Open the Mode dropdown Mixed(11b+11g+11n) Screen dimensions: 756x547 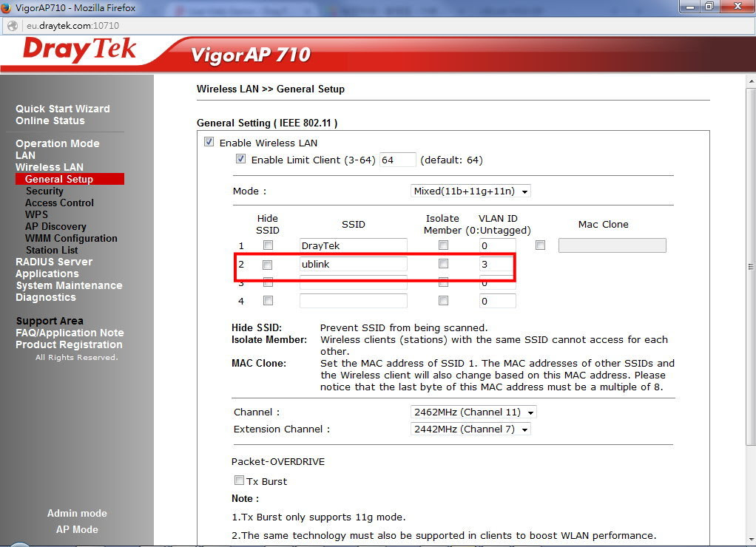click(x=470, y=191)
